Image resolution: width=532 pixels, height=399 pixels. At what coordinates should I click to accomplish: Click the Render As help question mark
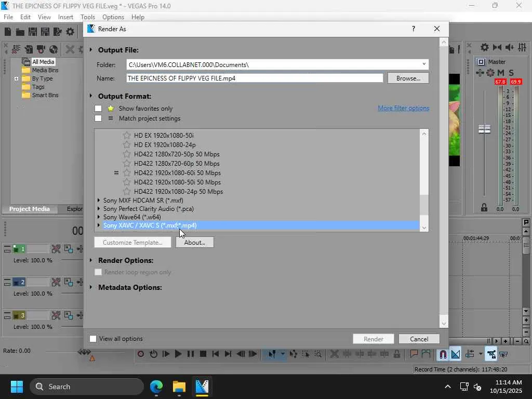coord(413,29)
